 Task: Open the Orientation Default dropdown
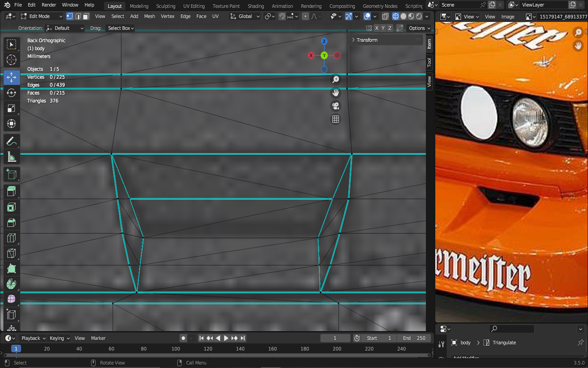click(x=65, y=28)
